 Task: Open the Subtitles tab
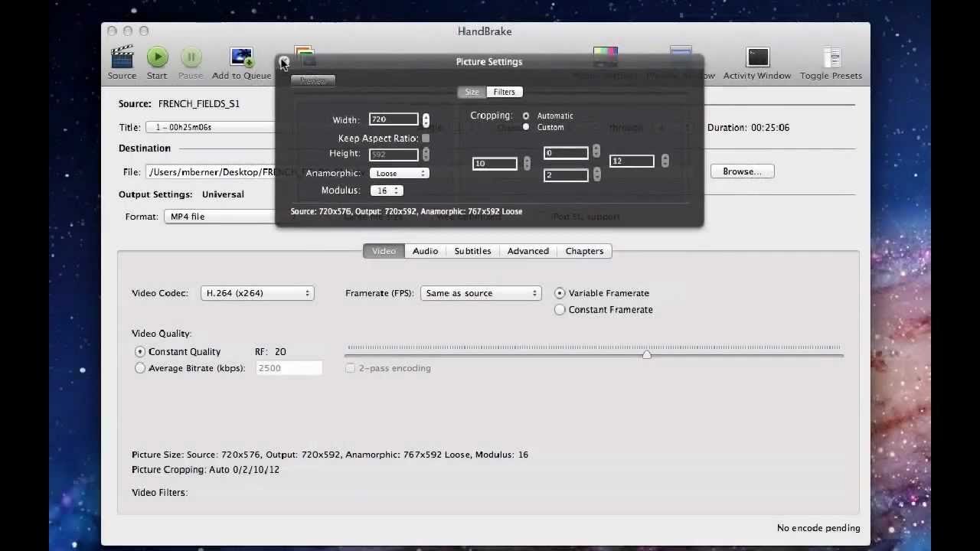[472, 251]
